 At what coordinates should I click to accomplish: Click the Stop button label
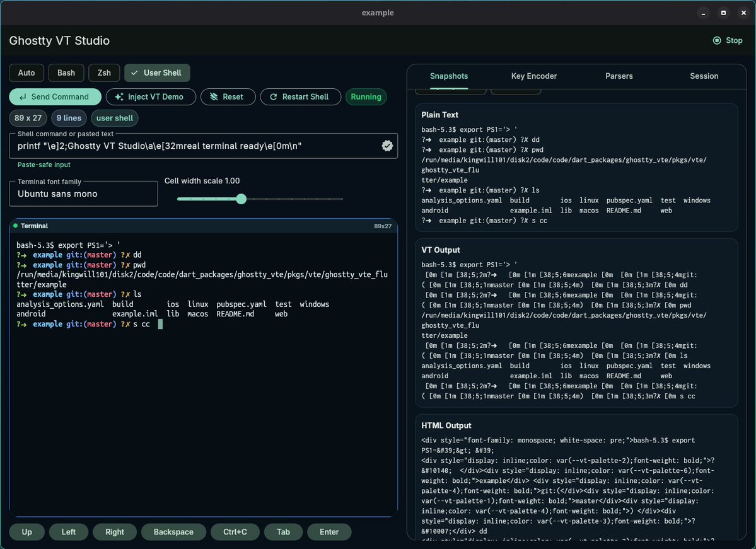point(734,40)
